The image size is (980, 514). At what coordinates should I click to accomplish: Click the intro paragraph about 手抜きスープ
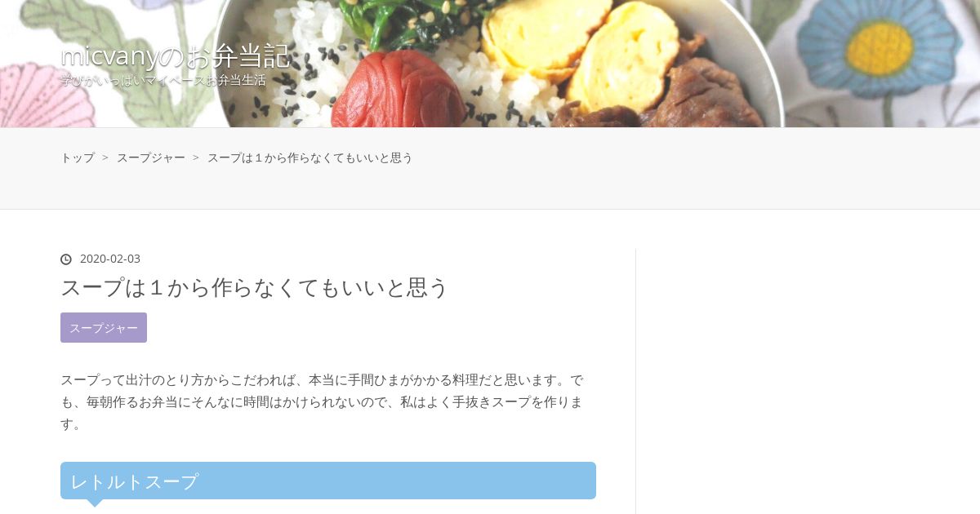[x=324, y=402]
